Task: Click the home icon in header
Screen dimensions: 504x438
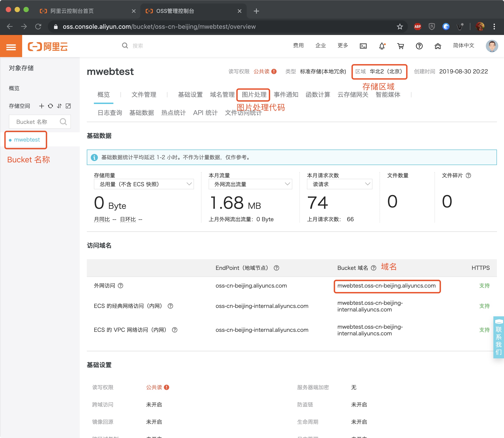Action: (438, 46)
